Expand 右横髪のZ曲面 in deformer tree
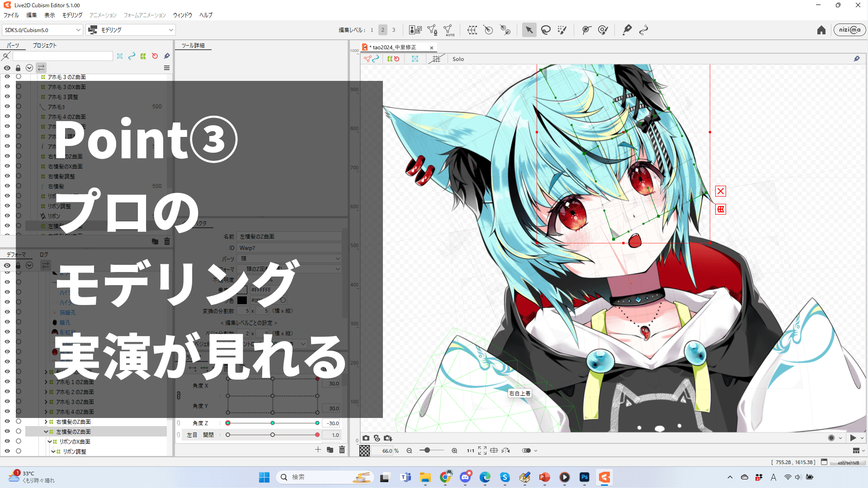868x488 pixels. 46,422
